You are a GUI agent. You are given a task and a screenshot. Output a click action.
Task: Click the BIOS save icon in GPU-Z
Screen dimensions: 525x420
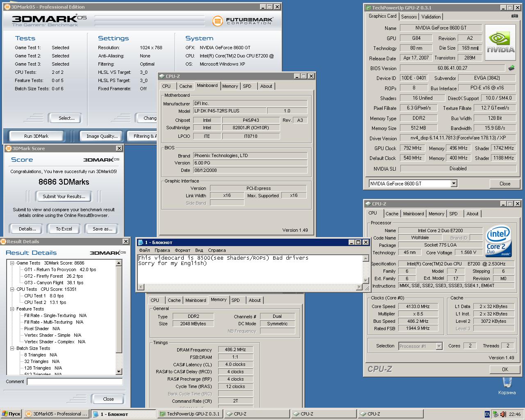[511, 68]
